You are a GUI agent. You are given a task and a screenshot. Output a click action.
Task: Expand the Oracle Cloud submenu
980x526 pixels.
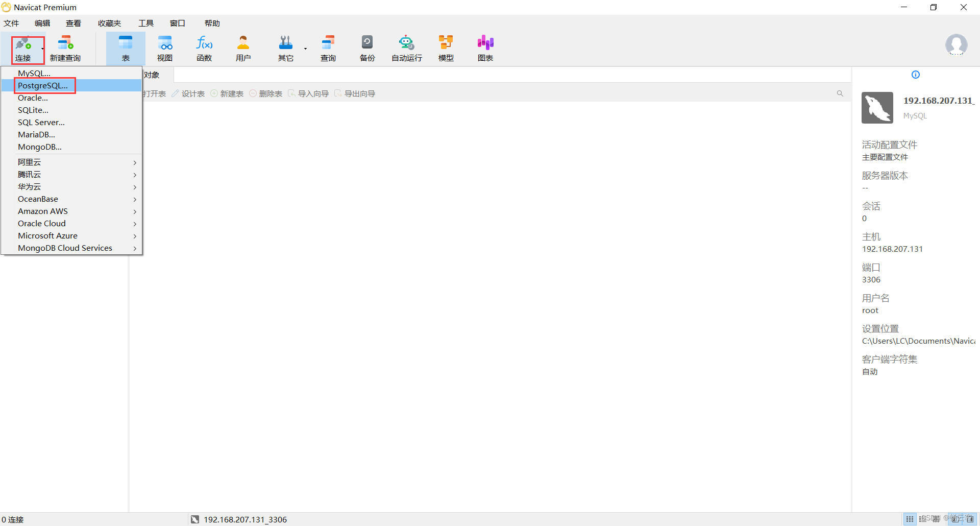[x=71, y=223]
